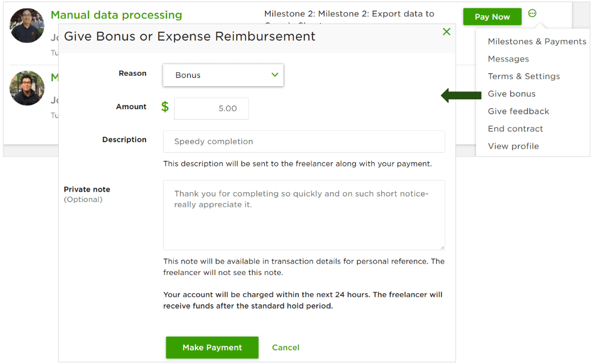593x364 pixels.
Task: Cancel the bonus payment
Action: tap(286, 348)
